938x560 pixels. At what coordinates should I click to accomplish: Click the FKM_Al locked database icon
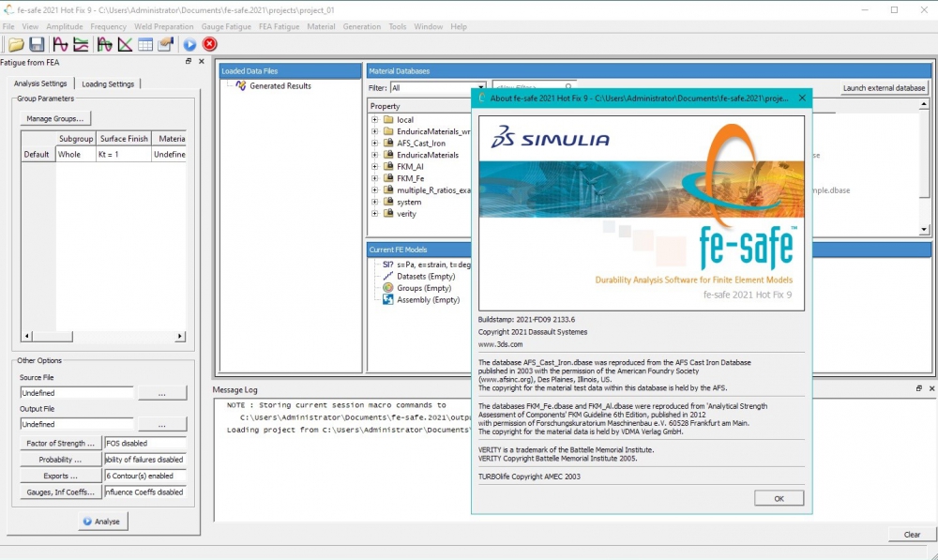pyautogui.click(x=388, y=166)
